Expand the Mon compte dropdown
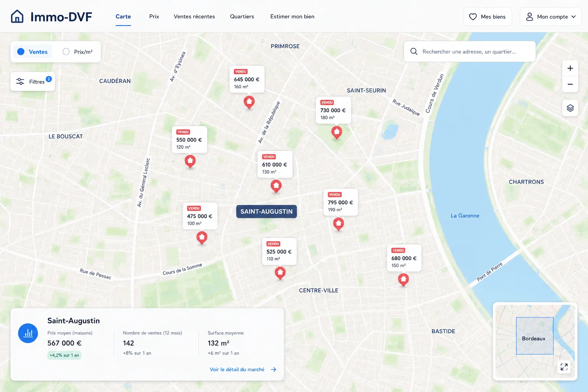588x392 pixels. pyautogui.click(x=550, y=17)
